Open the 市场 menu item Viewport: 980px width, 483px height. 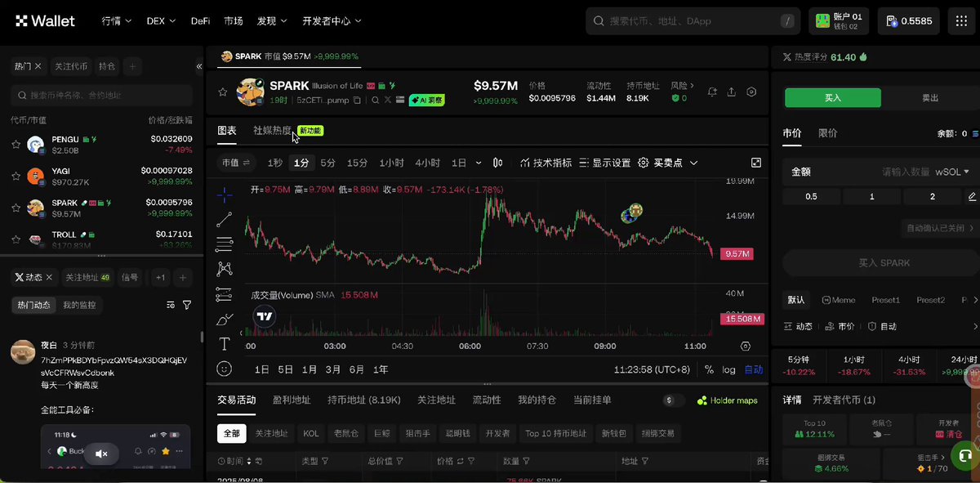(x=234, y=21)
